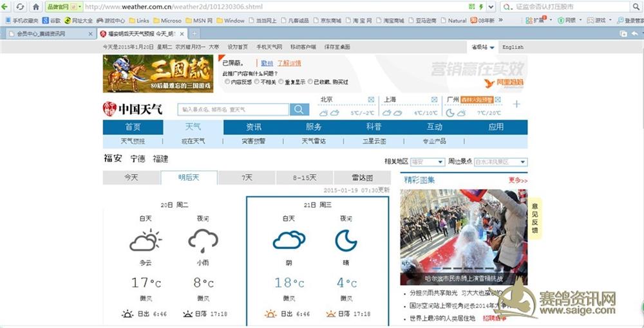Remove Shanghai (上海) from the city shortcuts

(x=434, y=100)
